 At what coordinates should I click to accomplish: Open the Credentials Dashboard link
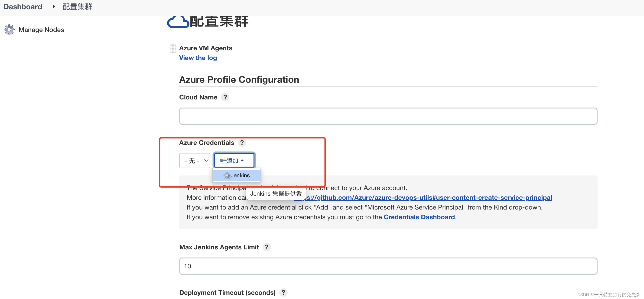(x=419, y=217)
